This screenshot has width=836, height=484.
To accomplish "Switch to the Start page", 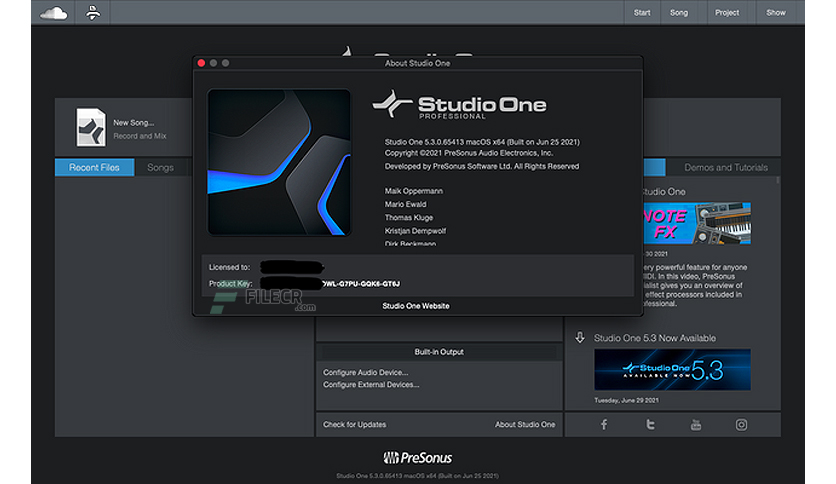I will pyautogui.click(x=642, y=12).
